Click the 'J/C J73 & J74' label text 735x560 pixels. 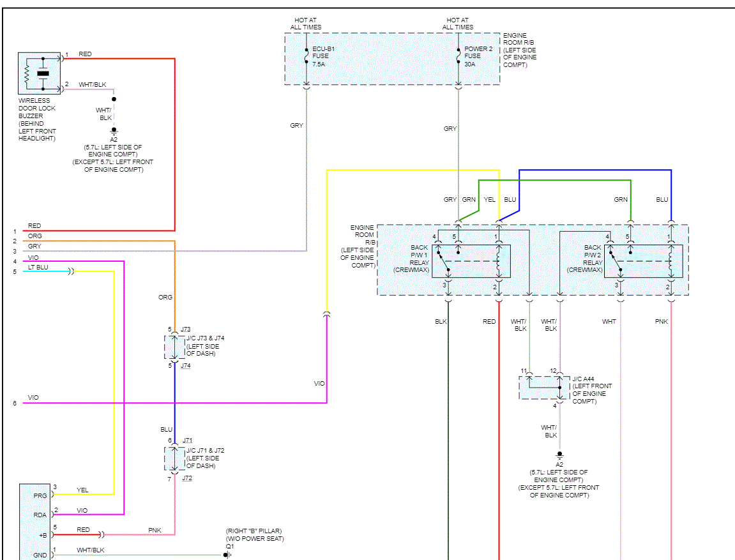[x=206, y=338]
